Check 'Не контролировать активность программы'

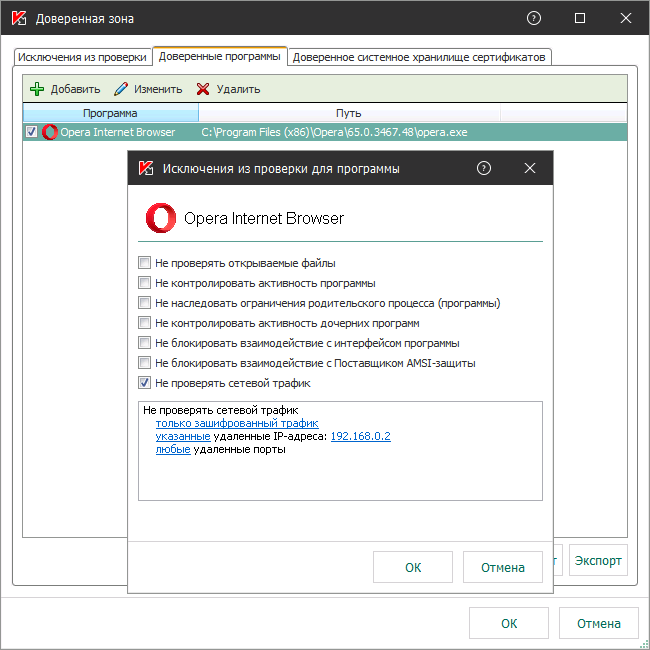(144, 282)
